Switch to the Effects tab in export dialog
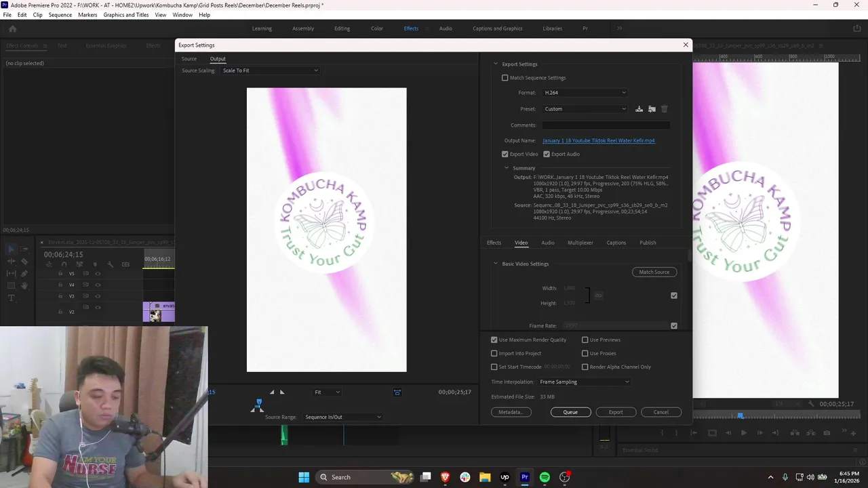This screenshot has height=488, width=868. coord(494,243)
